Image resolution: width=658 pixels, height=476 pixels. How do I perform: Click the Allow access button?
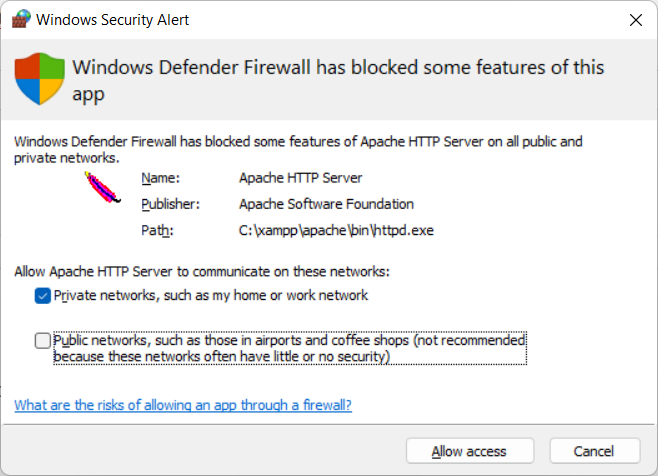pyautogui.click(x=470, y=451)
